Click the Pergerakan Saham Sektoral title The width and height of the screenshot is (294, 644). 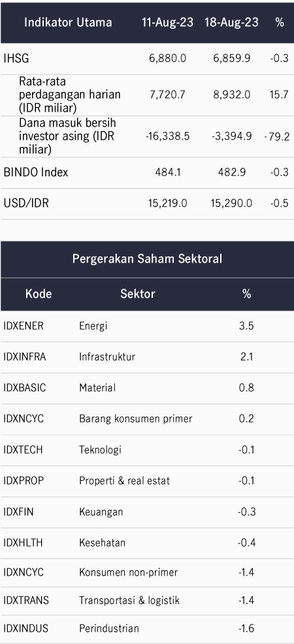[x=147, y=259]
